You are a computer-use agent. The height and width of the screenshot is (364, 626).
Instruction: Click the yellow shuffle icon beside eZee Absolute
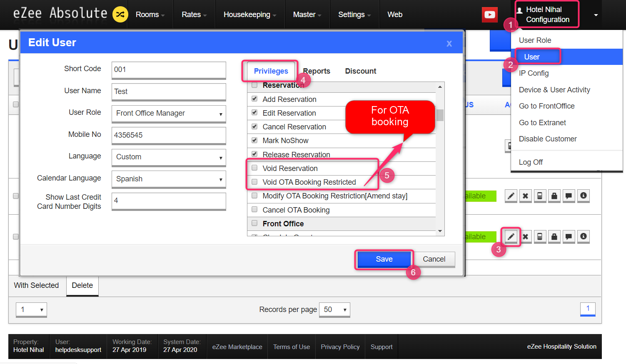coord(120,15)
